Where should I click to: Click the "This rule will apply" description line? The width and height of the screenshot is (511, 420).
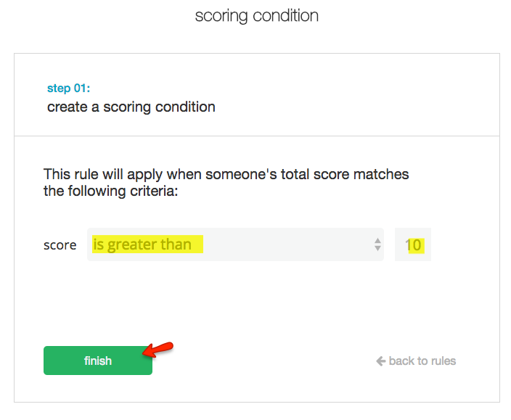(226, 174)
